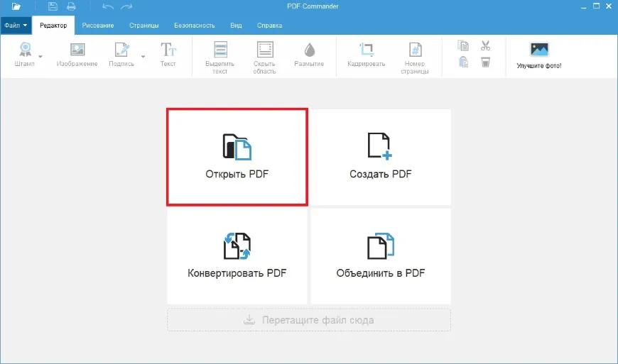The height and width of the screenshot is (364, 618).
Task: Open the Файл dropdown menu
Action: pos(16,25)
